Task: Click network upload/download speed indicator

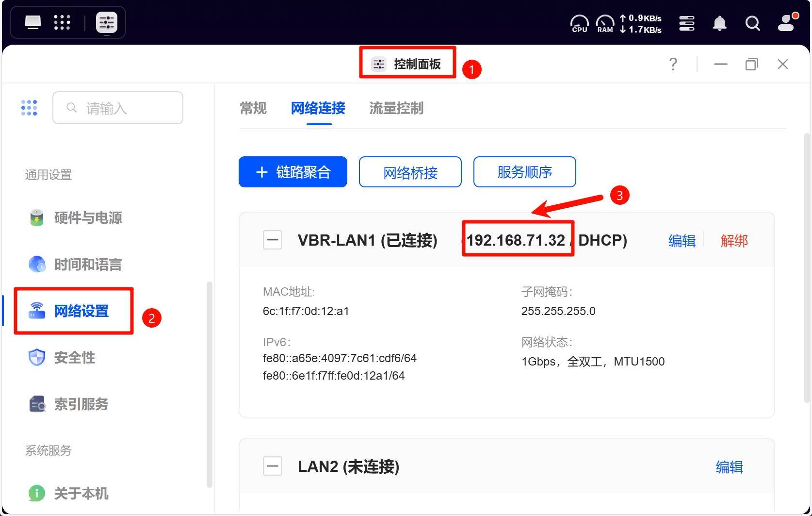Action: [x=641, y=23]
